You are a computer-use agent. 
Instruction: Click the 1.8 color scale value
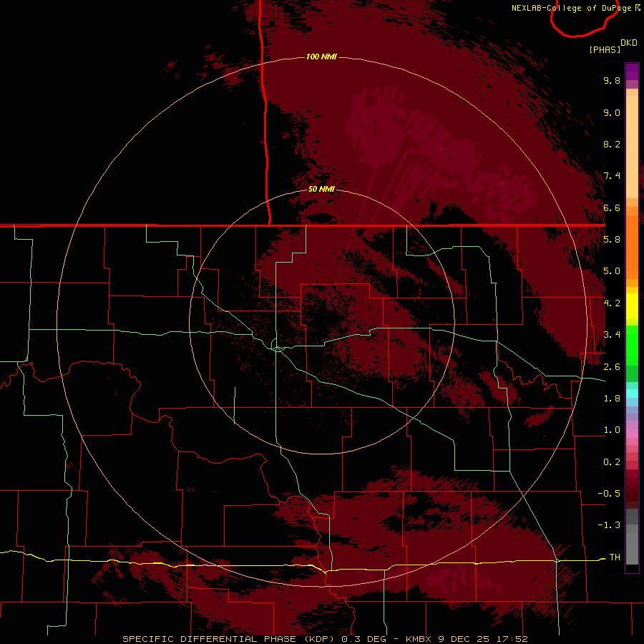point(612,399)
